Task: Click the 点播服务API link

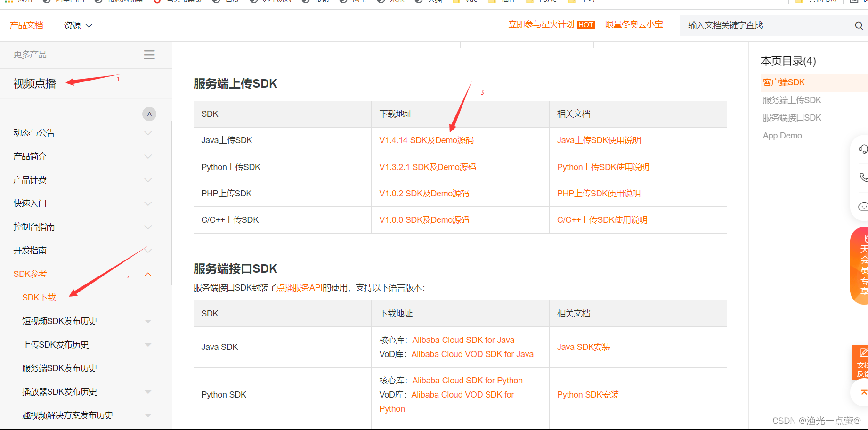Action: pyautogui.click(x=300, y=288)
